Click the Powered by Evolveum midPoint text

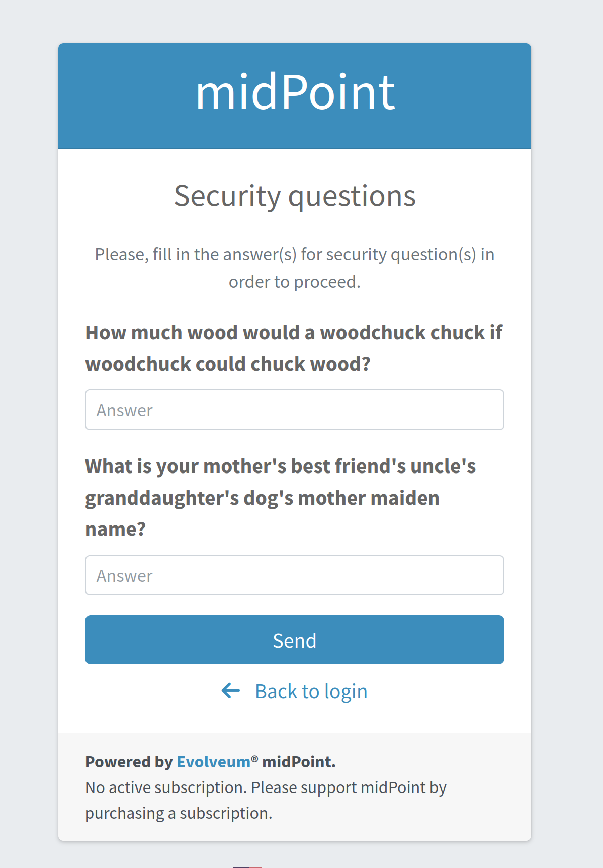(211, 761)
